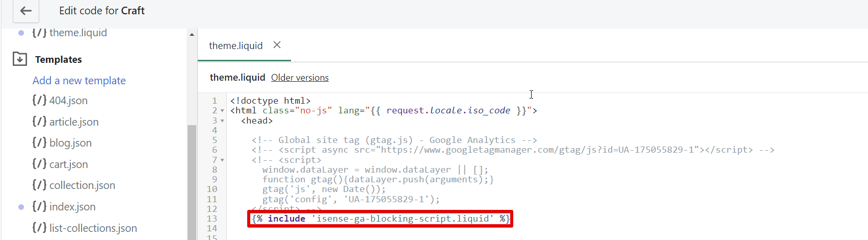Click the file icon beside article.json
The height and width of the screenshot is (240, 868).
[39, 122]
